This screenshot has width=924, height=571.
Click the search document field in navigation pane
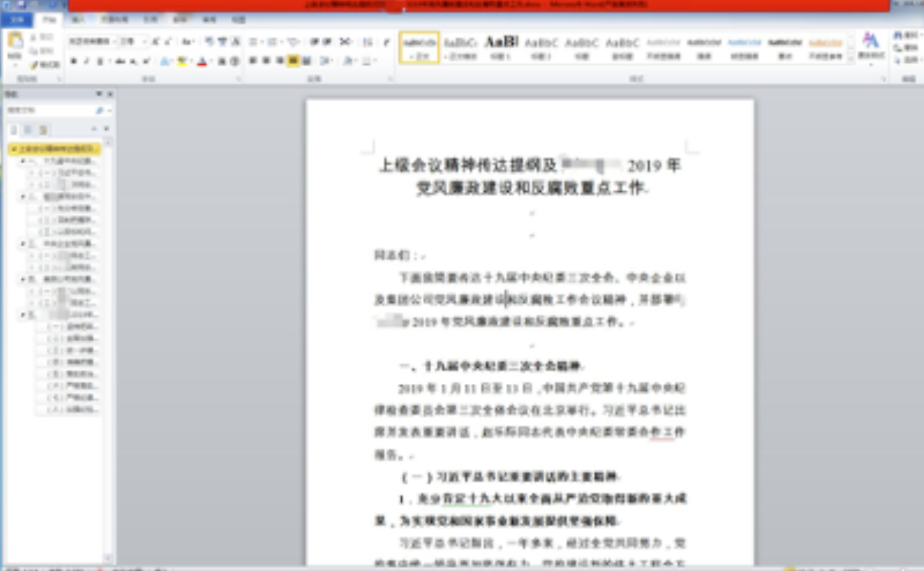(x=51, y=110)
